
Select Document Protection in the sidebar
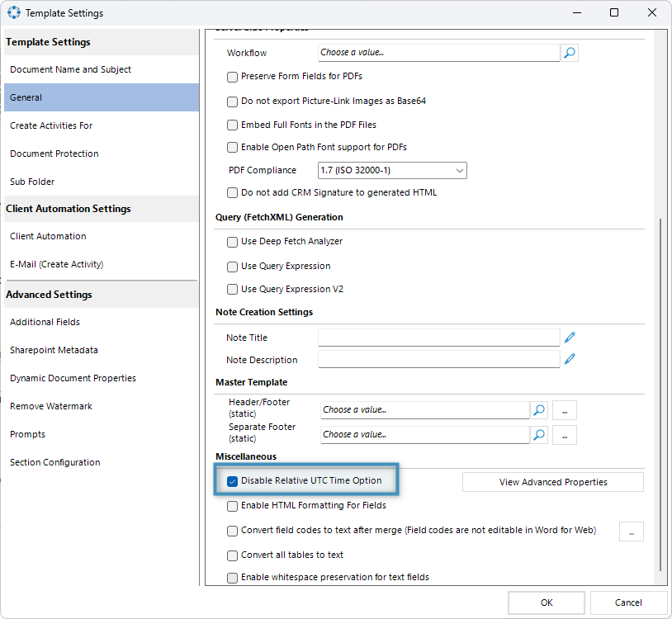click(54, 154)
